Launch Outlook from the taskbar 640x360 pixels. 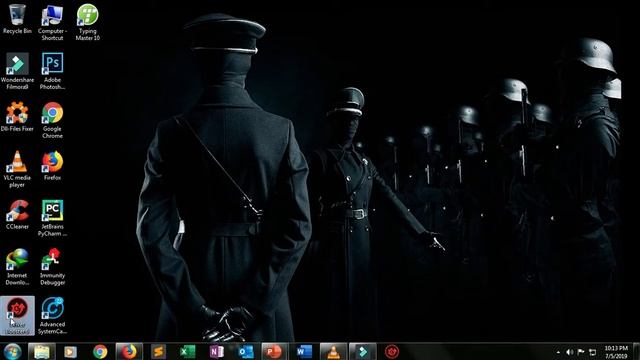tap(246, 351)
